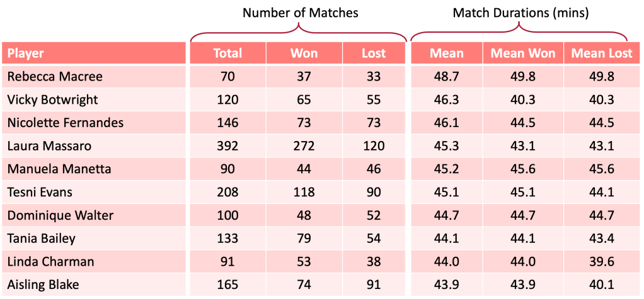Image resolution: width=644 pixels, height=299 pixels.
Task: Click the Mean duration column header
Action: point(447,54)
